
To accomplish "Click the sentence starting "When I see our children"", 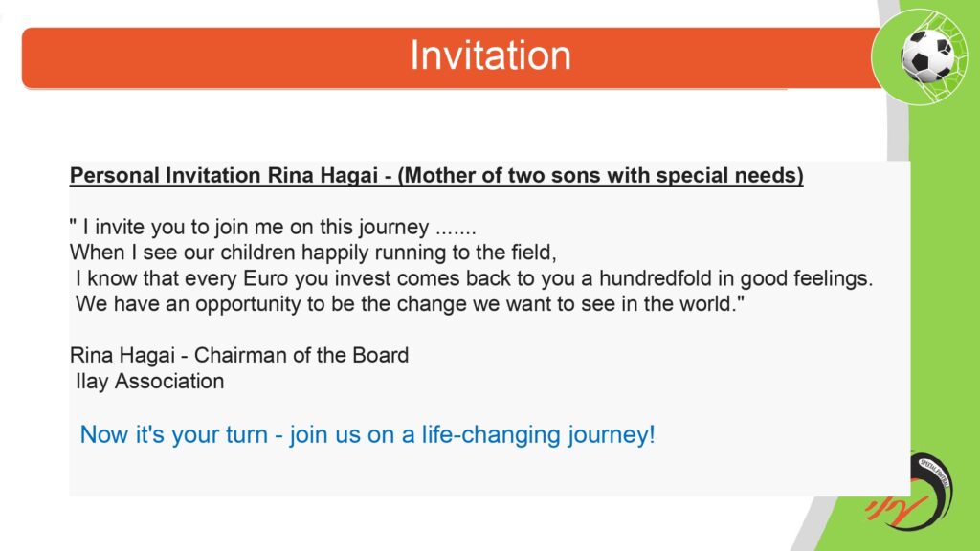I will (x=313, y=253).
